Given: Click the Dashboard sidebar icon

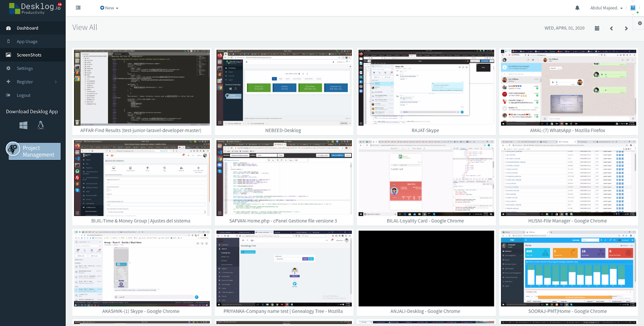Looking at the screenshot, I should pyautogui.click(x=8, y=28).
